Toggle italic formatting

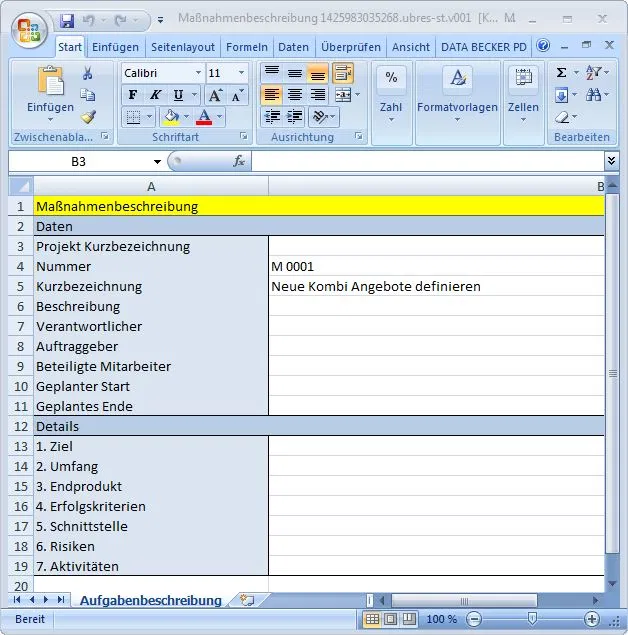(x=156, y=95)
